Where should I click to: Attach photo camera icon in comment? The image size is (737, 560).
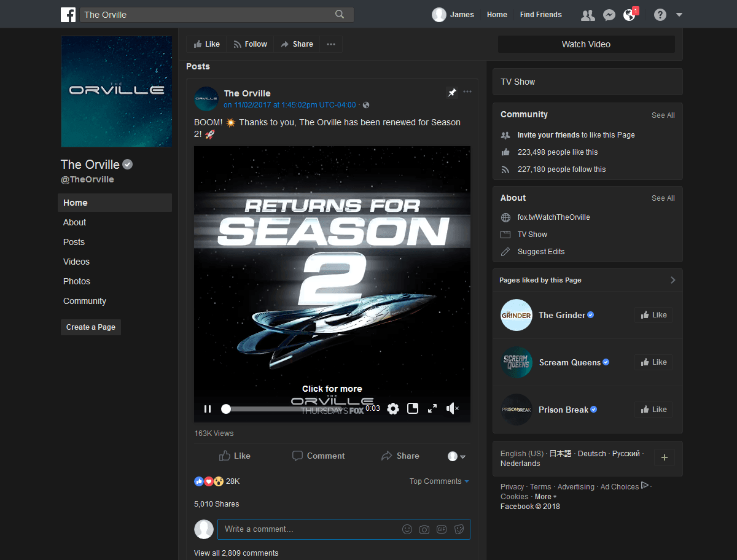click(x=424, y=529)
